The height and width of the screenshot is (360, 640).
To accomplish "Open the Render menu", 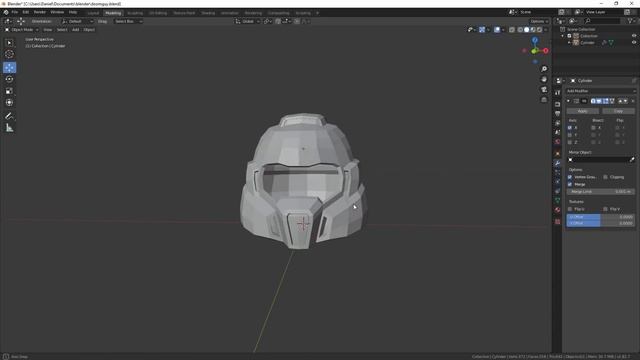I will pos(40,12).
